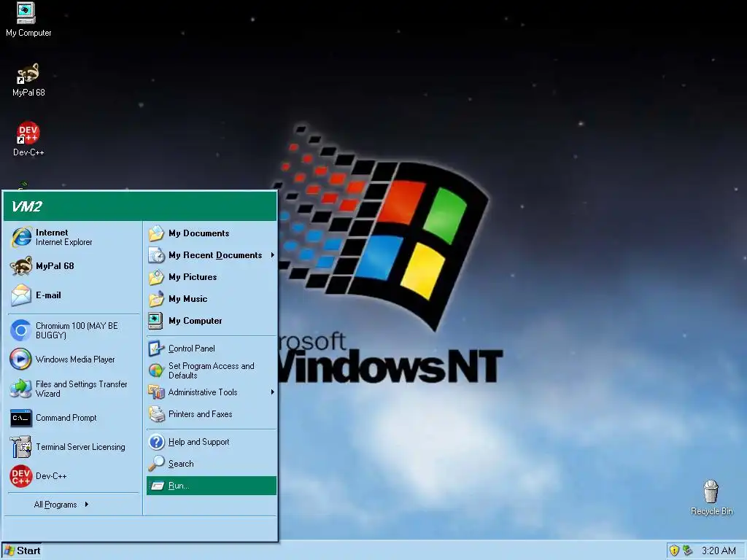Open Printers and Faxes entry
Image resolution: width=747 pixels, height=560 pixels.
pos(212,414)
